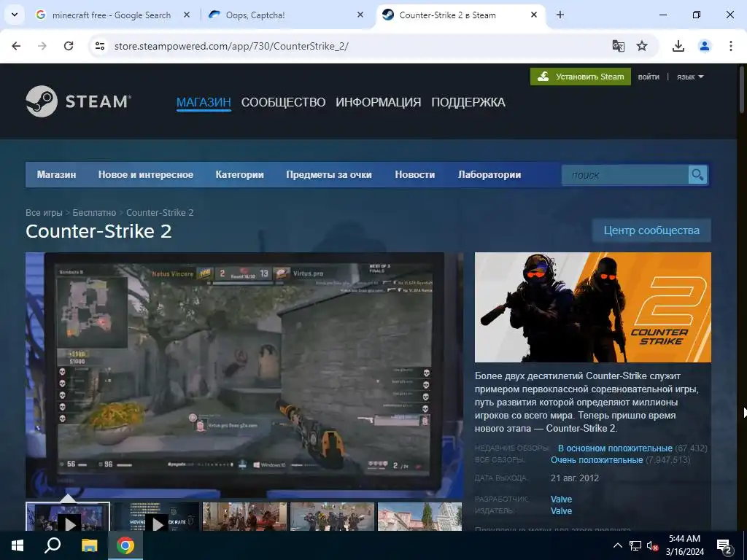Click Chrome icon in taskbar
This screenshot has height=560, width=747.
[x=125, y=545]
